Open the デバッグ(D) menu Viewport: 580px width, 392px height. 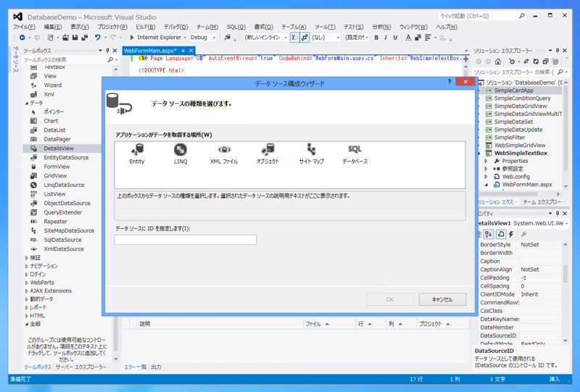175,27
